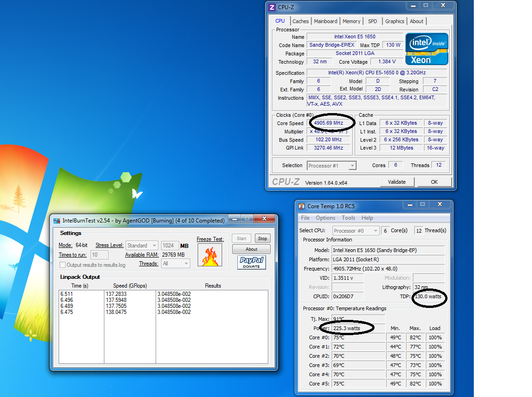Click the PayPal Donate icon in IntelBurnTest
532x397 pixels.
[251, 262]
